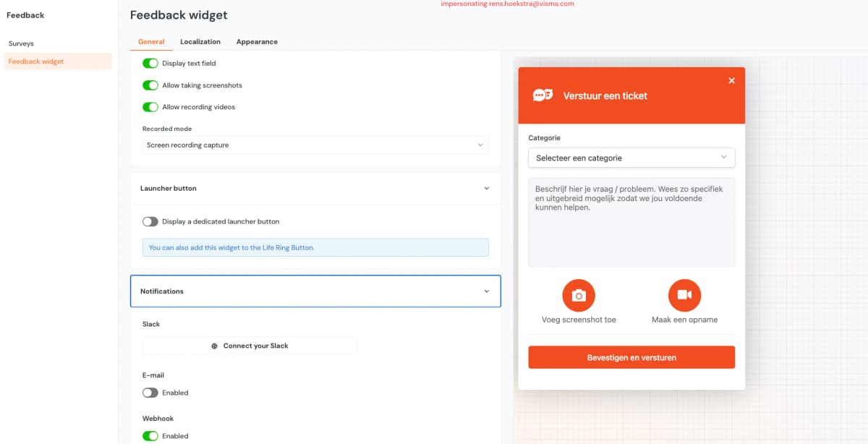Enable E-mail notifications toggle
The height and width of the screenshot is (444, 868).
tap(150, 393)
